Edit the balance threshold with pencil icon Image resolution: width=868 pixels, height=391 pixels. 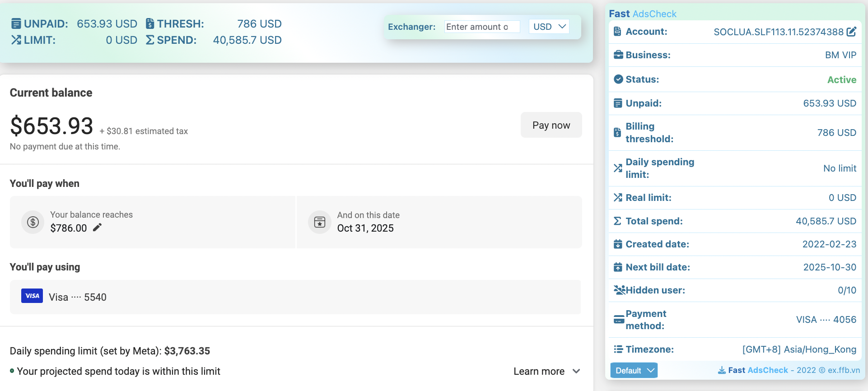(97, 228)
